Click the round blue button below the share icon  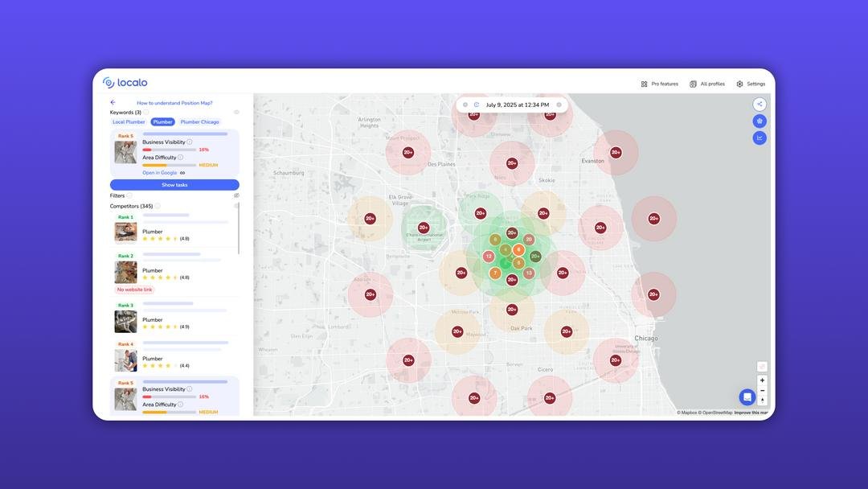tap(759, 121)
